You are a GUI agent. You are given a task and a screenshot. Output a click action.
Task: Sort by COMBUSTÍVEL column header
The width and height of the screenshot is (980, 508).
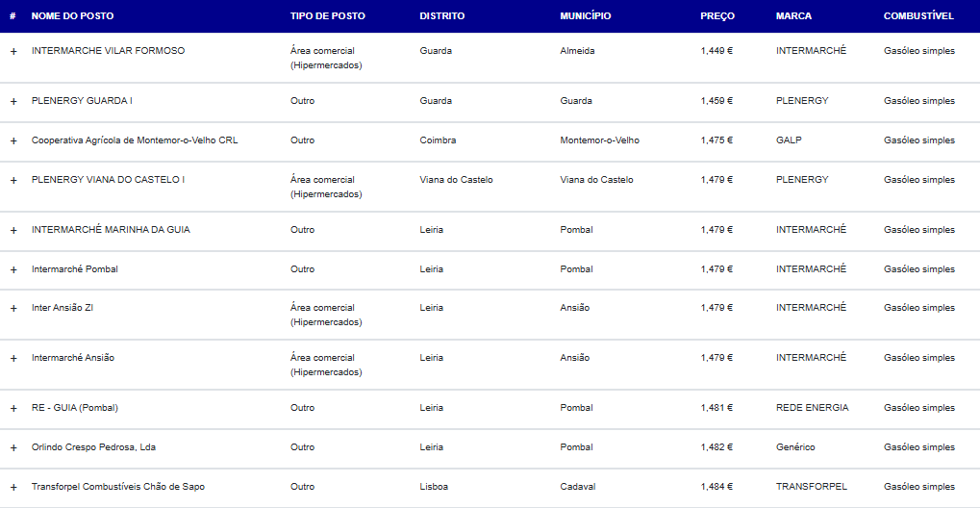(918, 16)
